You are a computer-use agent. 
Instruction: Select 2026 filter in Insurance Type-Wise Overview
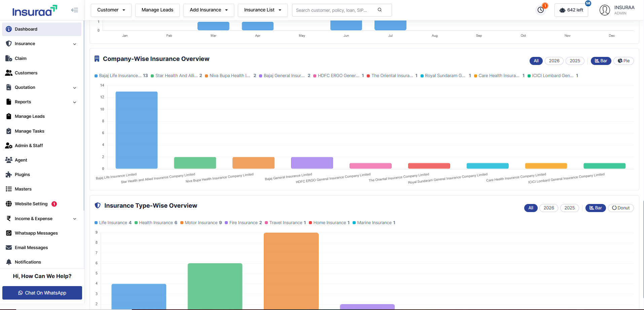coord(549,208)
